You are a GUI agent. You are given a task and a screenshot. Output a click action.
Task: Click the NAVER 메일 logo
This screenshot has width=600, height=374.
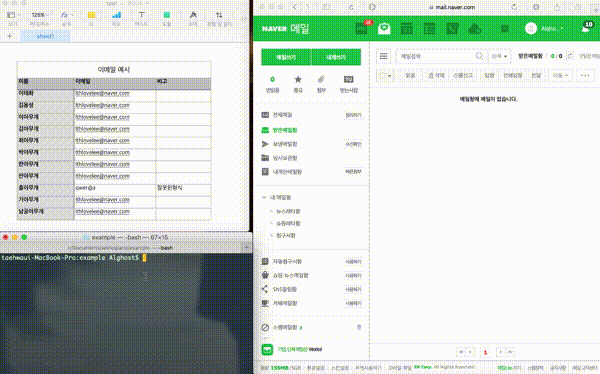coord(285,29)
